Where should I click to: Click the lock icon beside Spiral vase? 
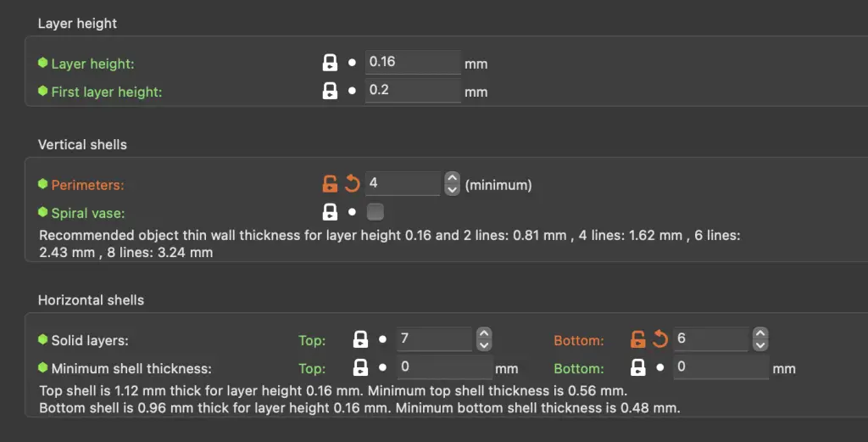[x=330, y=212]
